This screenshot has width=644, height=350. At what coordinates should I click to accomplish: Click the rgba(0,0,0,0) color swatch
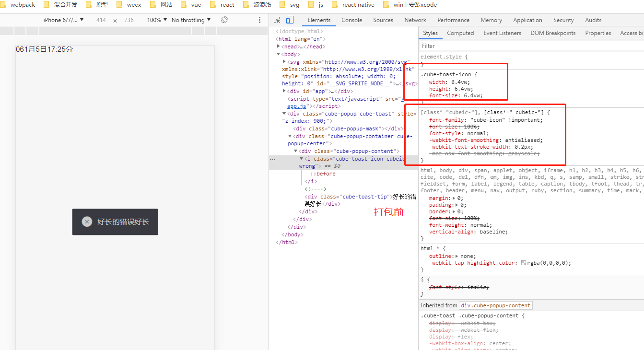523,263
